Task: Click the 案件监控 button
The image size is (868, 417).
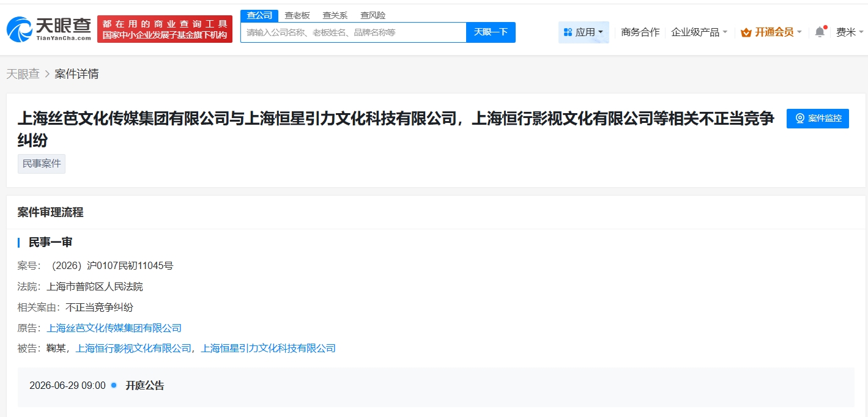Action: (x=818, y=118)
